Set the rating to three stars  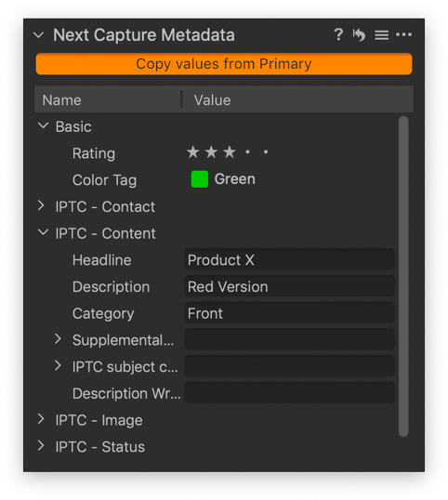(x=230, y=152)
